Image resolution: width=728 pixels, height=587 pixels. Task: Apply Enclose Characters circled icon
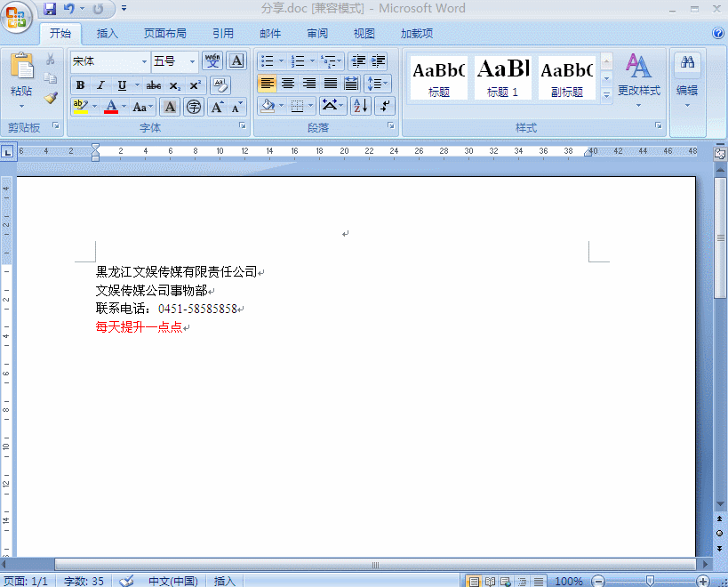pyautogui.click(x=194, y=107)
